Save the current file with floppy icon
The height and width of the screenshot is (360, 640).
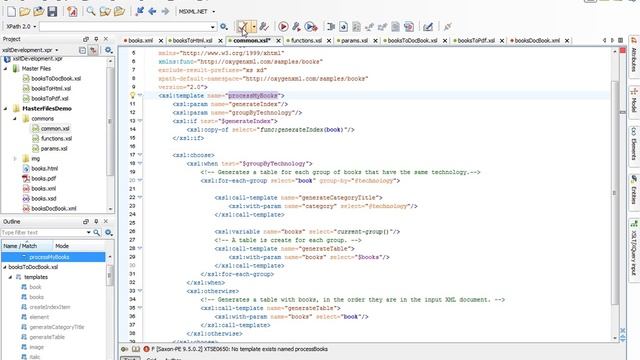[x=52, y=11]
